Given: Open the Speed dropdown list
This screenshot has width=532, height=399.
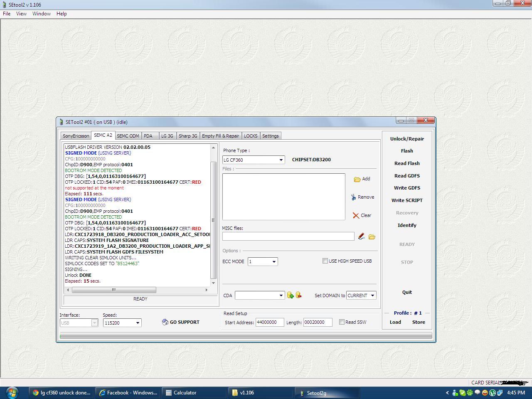Looking at the screenshot, I should pos(138,323).
